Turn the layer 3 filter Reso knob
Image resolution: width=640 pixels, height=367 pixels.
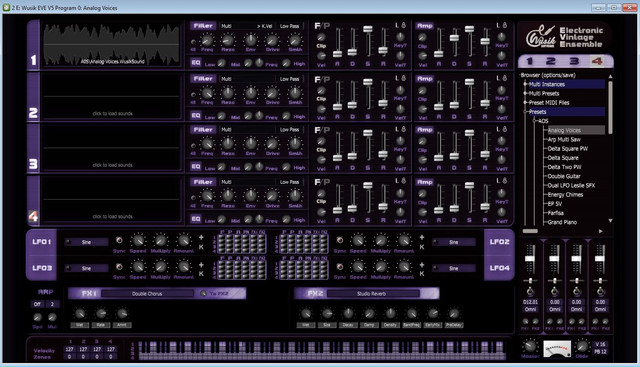pos(227,144)
